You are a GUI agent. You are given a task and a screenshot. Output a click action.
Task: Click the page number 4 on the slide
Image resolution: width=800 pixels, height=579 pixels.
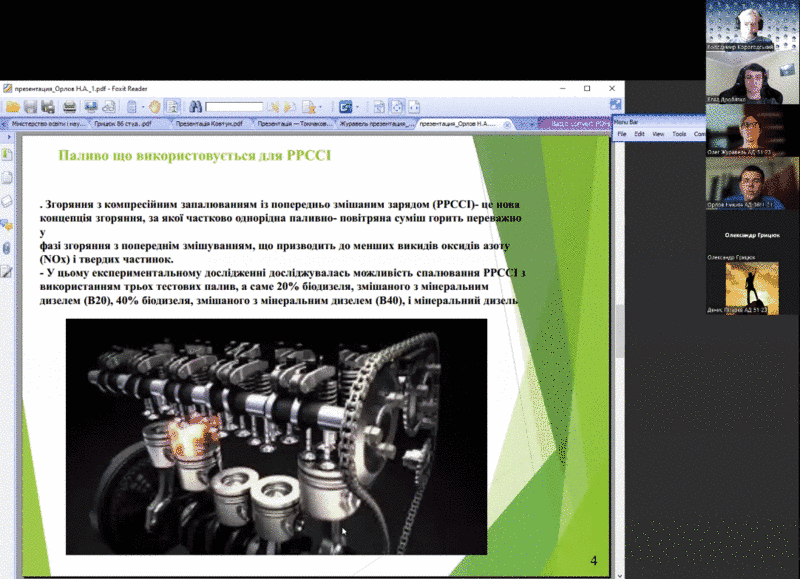tap(594, 561)
